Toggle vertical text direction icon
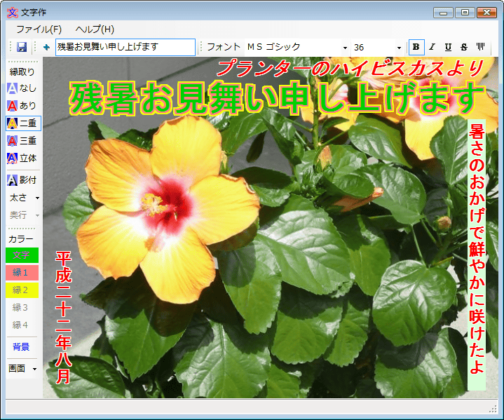The width and height of the screenshot is (504, 420). (480, 47)
